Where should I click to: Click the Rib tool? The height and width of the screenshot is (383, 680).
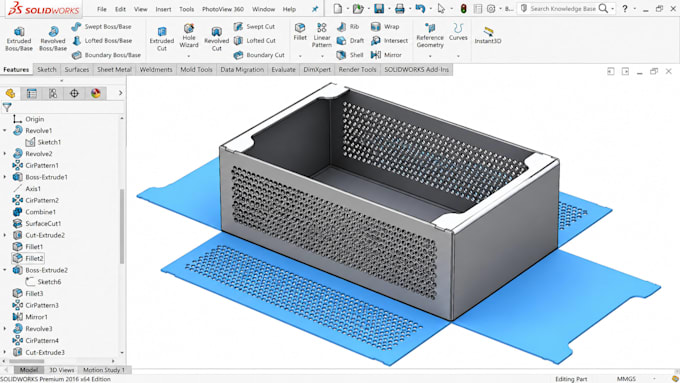[x=348, y=26]
